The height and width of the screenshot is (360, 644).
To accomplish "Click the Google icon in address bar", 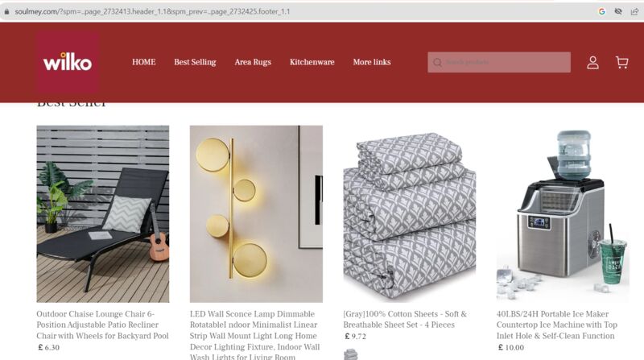I will [x=601, y=11].
